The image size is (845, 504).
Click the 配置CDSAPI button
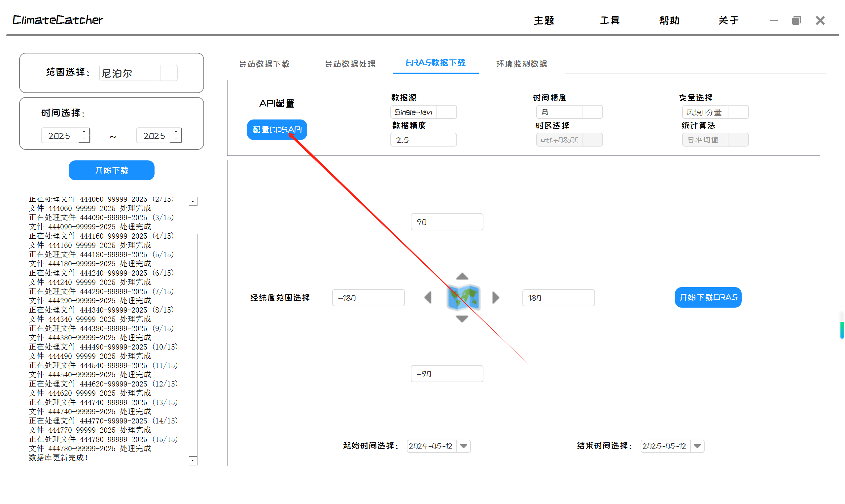277,130
